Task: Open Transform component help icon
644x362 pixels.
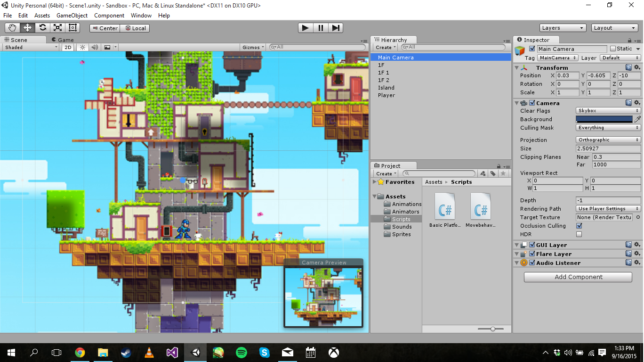Action: [x=628, y=68]
